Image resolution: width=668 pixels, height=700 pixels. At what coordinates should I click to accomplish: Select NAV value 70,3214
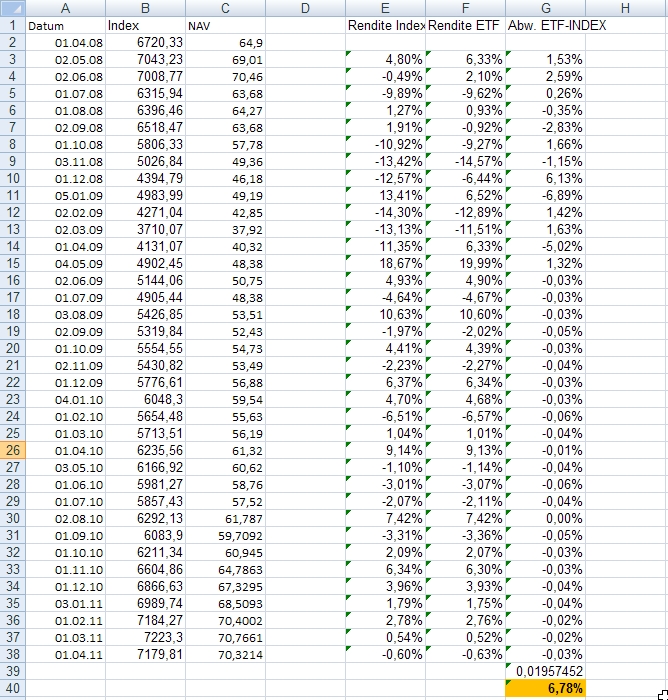225,654
